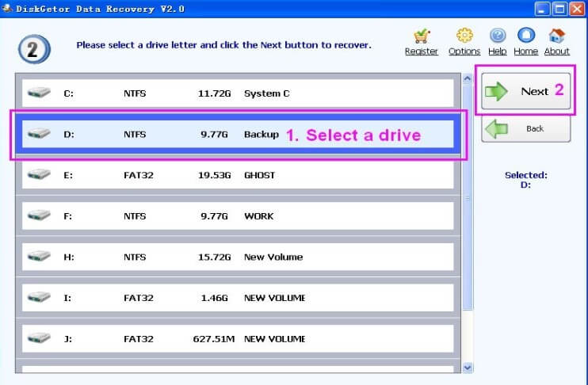Click the 15.72G size value

tap(214, 257)
